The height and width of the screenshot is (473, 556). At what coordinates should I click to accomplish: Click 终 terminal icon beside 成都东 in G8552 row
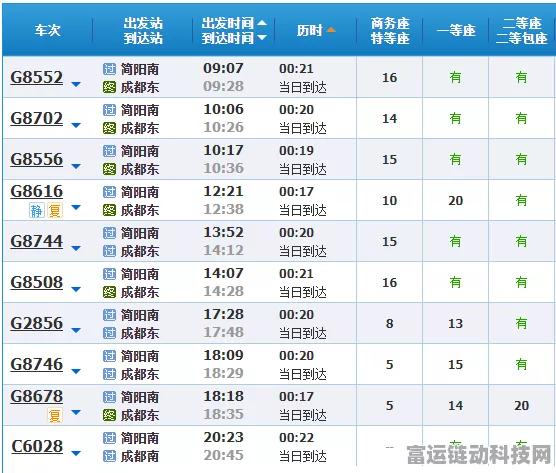point(109,87)
